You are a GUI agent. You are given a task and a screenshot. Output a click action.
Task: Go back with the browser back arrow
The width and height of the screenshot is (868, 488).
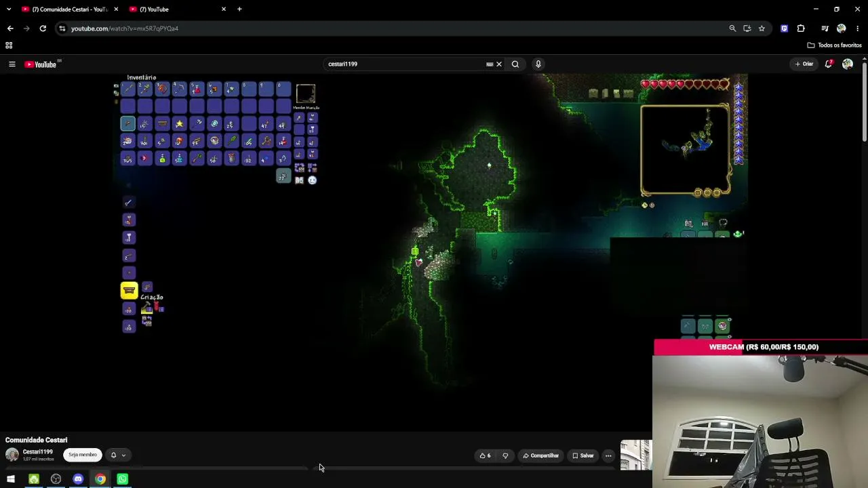click(x=10, y=28)
